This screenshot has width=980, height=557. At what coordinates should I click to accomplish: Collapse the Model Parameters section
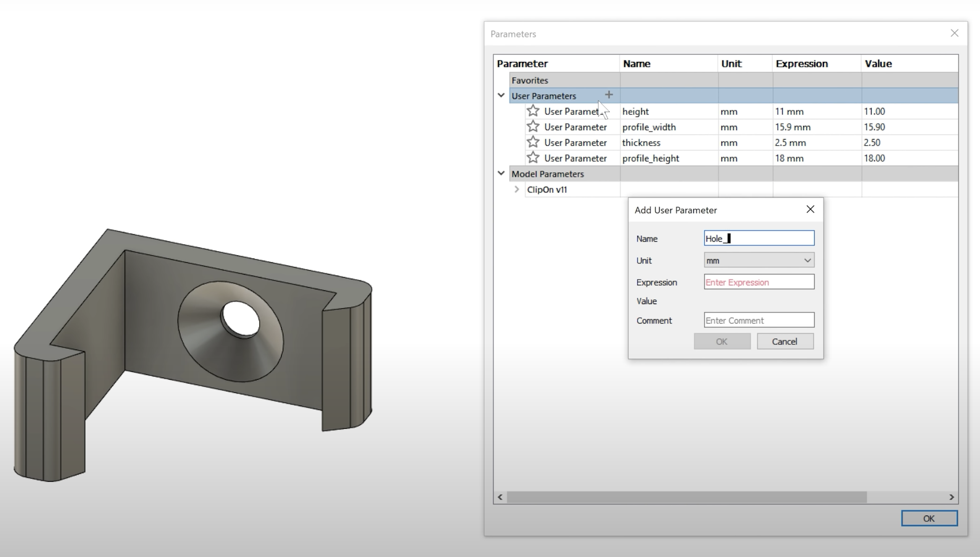click(x=500, y=173)
